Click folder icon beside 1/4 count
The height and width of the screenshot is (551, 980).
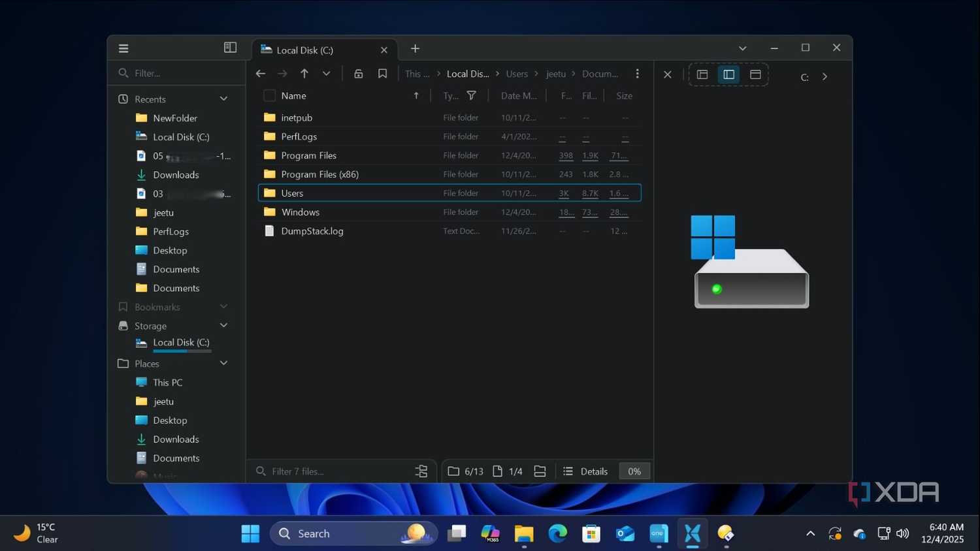point(540,471)
